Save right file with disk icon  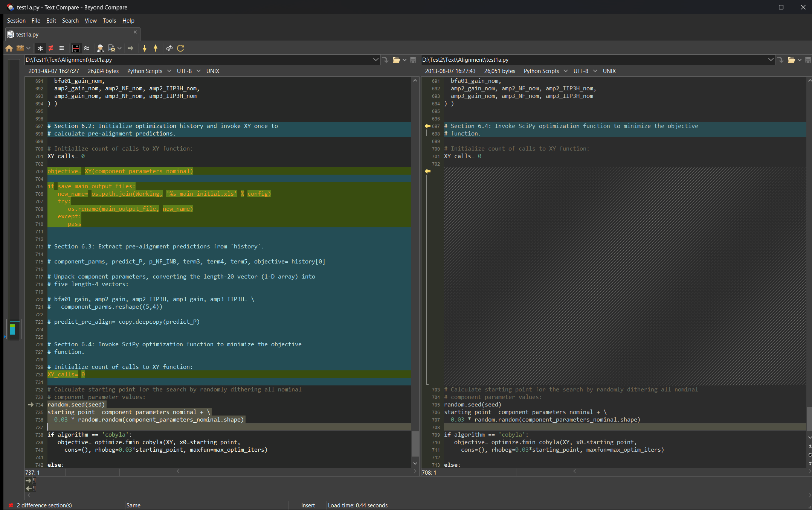808,60
